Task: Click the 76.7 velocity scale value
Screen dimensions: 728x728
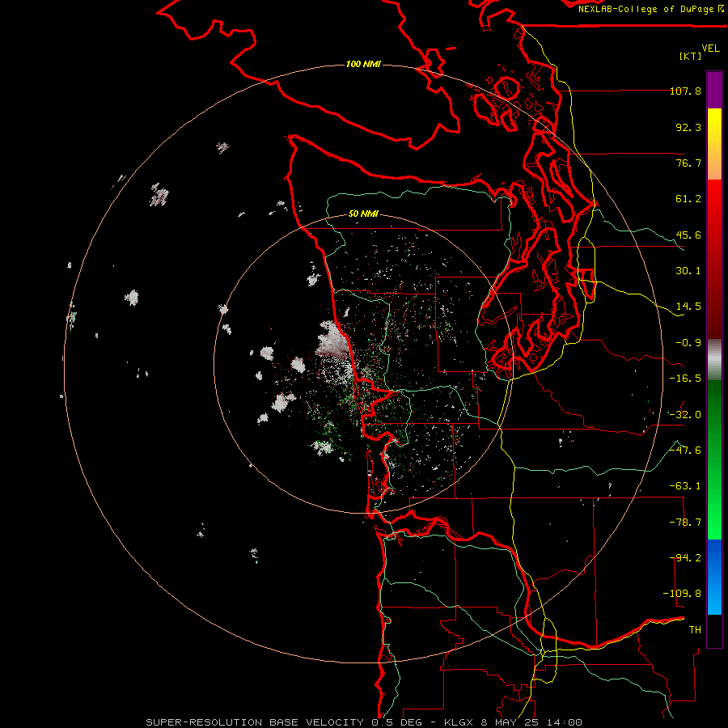Action: click(x=688, y=163)
